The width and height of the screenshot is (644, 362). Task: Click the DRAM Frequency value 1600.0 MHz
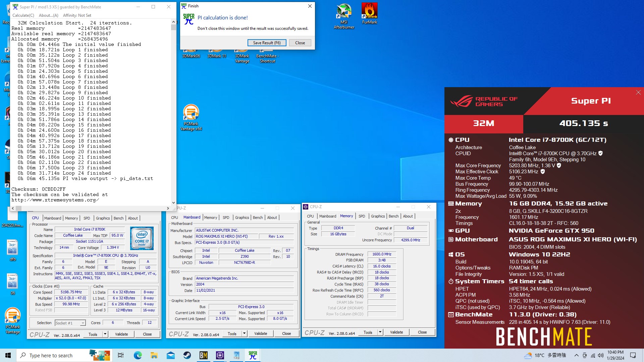point(382,254)
